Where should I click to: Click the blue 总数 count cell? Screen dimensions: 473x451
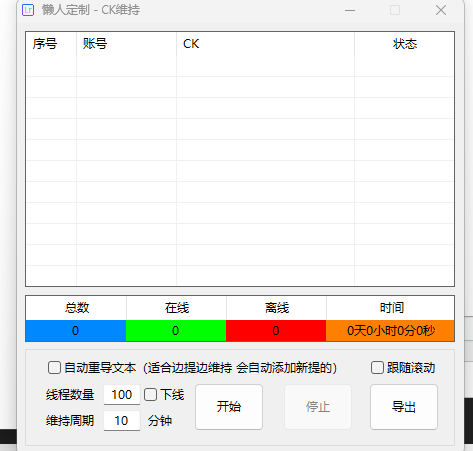pyautogui.click(x=76, y=331)
